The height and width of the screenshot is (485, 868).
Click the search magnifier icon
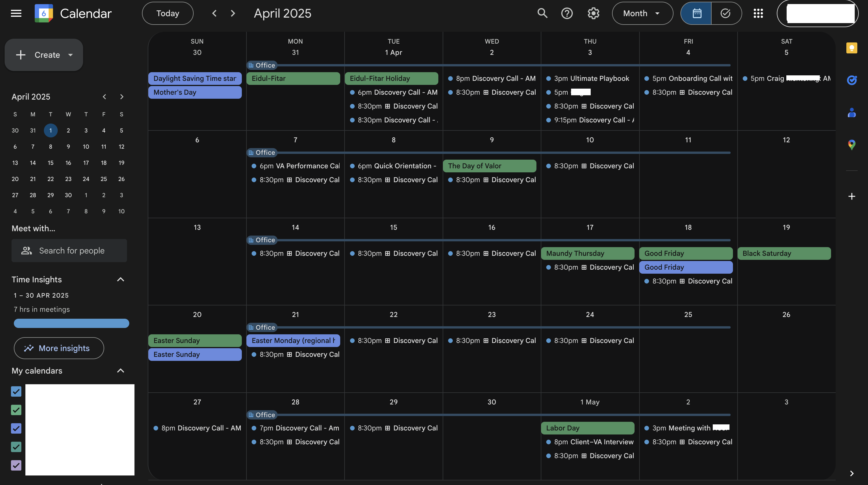point(542,14)
